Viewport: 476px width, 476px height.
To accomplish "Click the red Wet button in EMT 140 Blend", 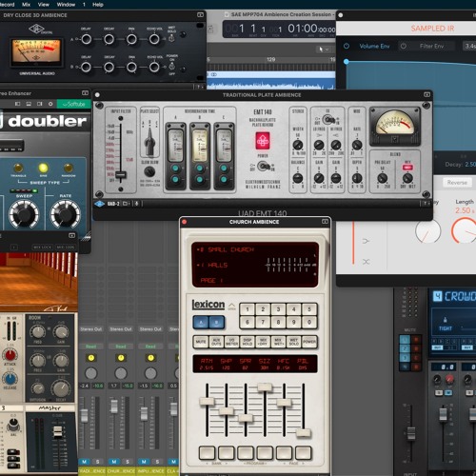I will pos(407,167).
